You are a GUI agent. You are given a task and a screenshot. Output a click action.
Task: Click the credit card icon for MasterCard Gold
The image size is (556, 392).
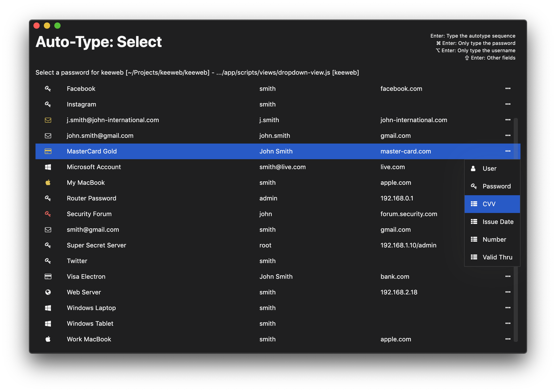tap(48, 151)
